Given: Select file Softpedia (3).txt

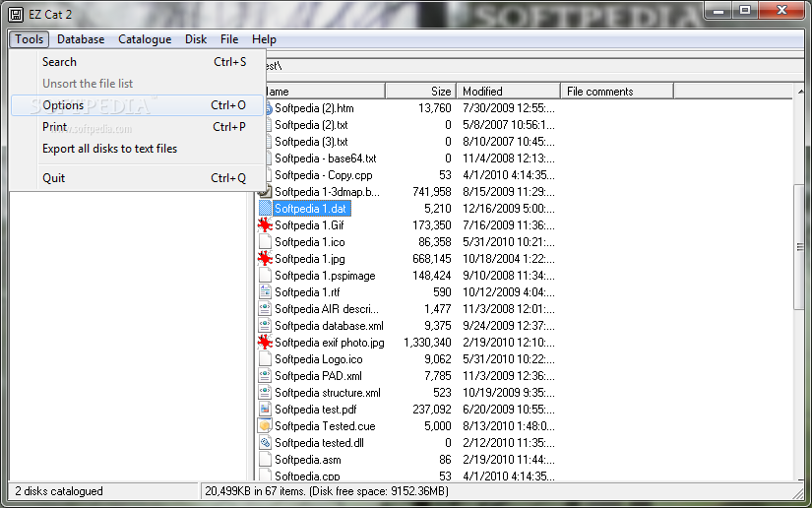Looking at the screenshot, I should pos(311,142).
